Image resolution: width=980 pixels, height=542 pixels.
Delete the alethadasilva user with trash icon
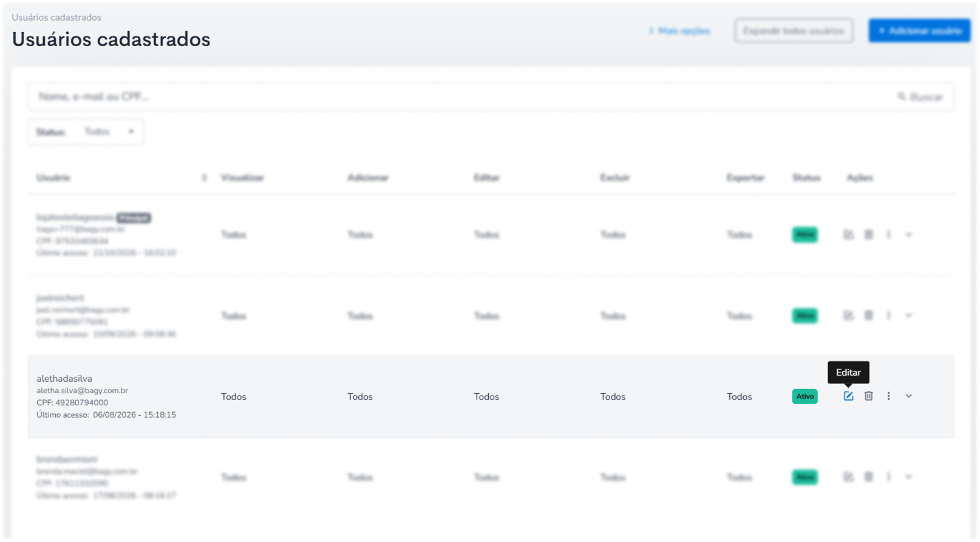869,396
